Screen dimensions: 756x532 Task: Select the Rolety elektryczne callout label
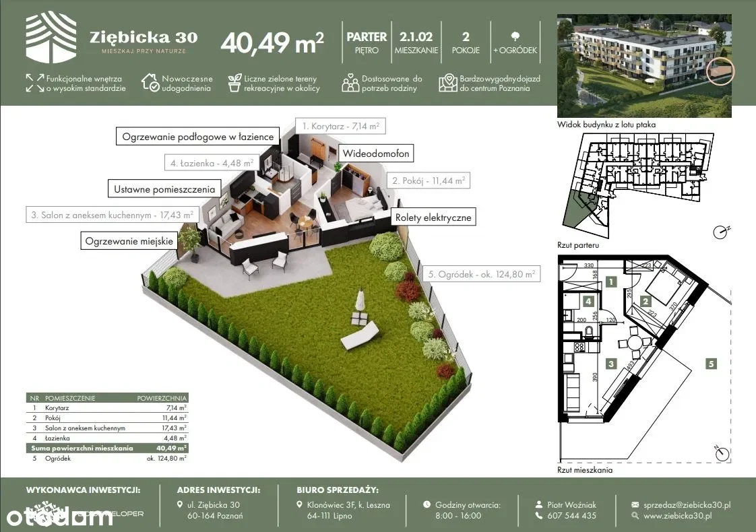click(x=433, y=218)
